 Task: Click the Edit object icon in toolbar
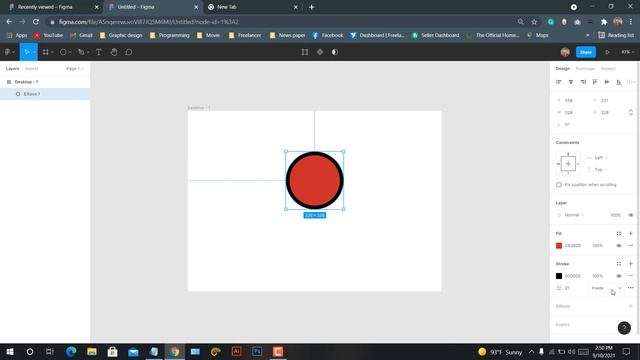click(305, 52)
